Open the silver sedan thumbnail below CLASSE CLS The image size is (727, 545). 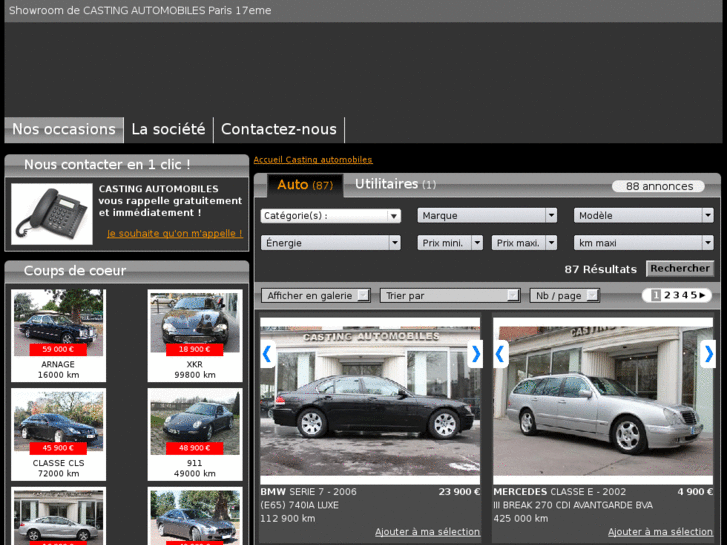(58, 516)
